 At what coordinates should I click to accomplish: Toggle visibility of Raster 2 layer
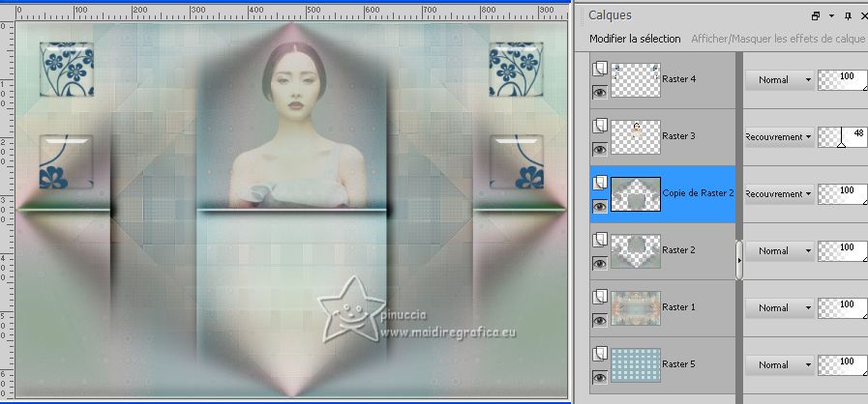click(600, 263)
